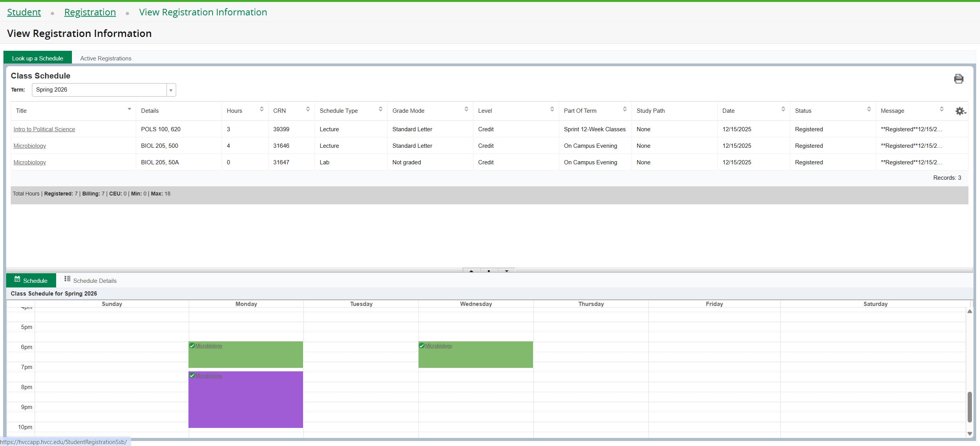Collapse panel with splitter up arrow
The height and width of the screenshot is (446, 980).
tap(472, 271)
